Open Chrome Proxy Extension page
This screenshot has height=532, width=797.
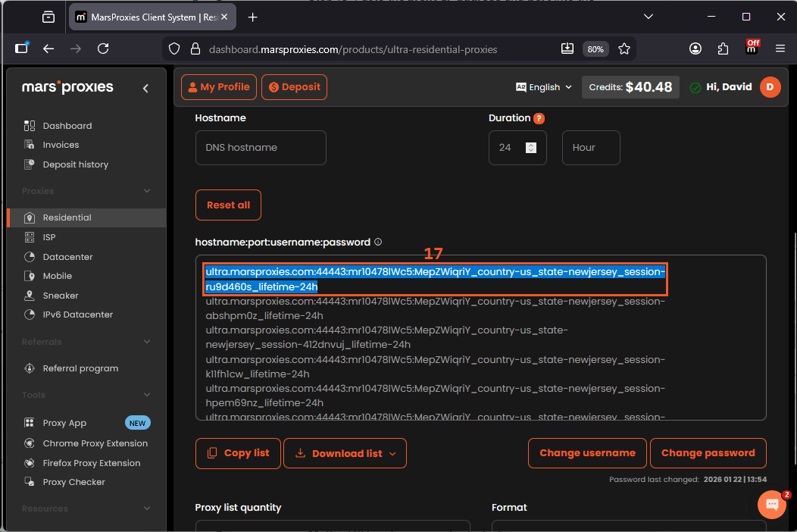coord(95,443)
